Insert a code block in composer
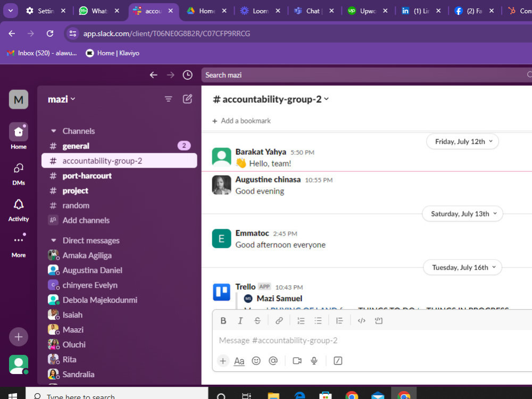Viewport: 532px width, 399px height. [379, 321]
